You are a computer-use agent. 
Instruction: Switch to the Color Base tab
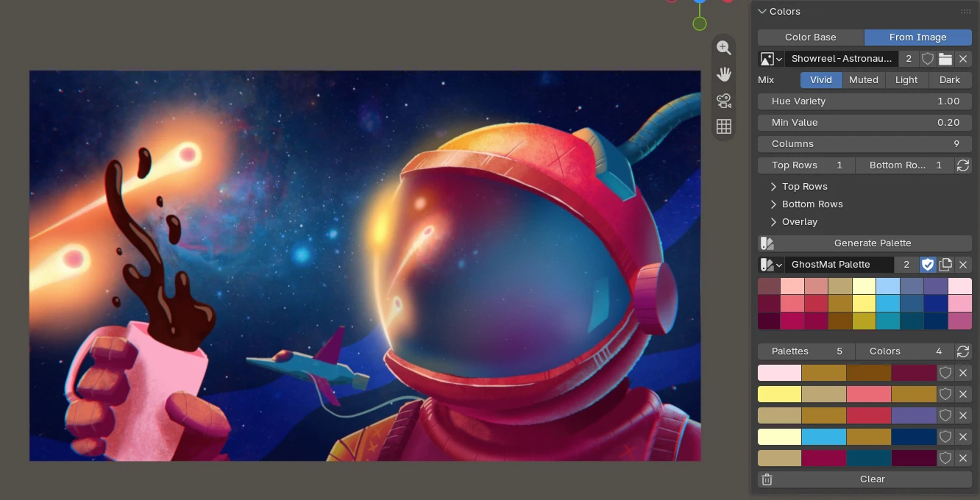[811, 37]
